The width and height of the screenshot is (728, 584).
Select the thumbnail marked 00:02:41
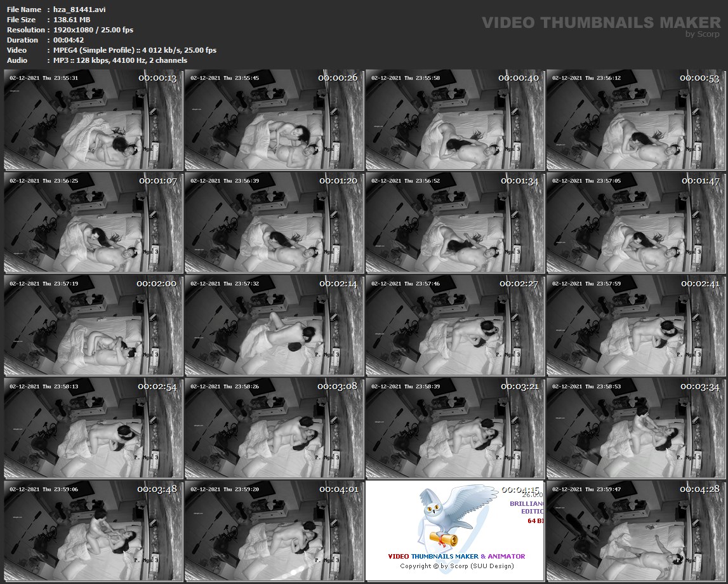click(x=635, y=326)
